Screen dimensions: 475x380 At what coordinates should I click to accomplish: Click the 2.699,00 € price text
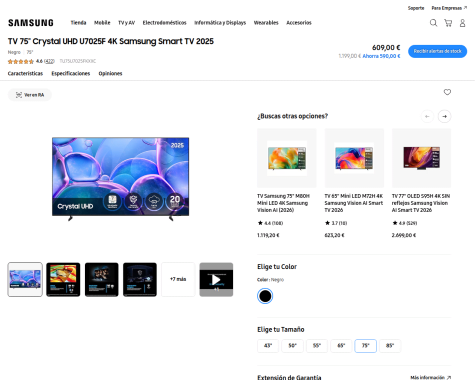[x=404, y=235]
